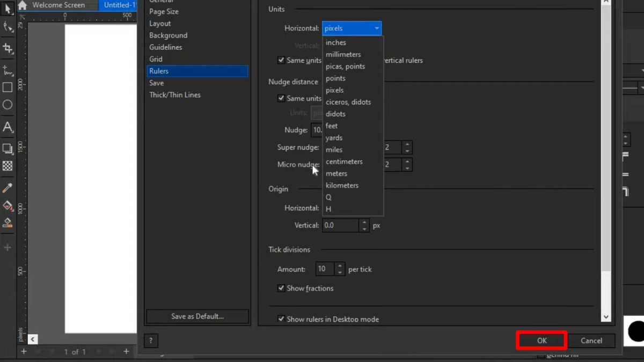Screen dimensions: 644x362
Task: Toggle the Show fractions checkbox
Action: pyautogui.click(x=281, y=288)
